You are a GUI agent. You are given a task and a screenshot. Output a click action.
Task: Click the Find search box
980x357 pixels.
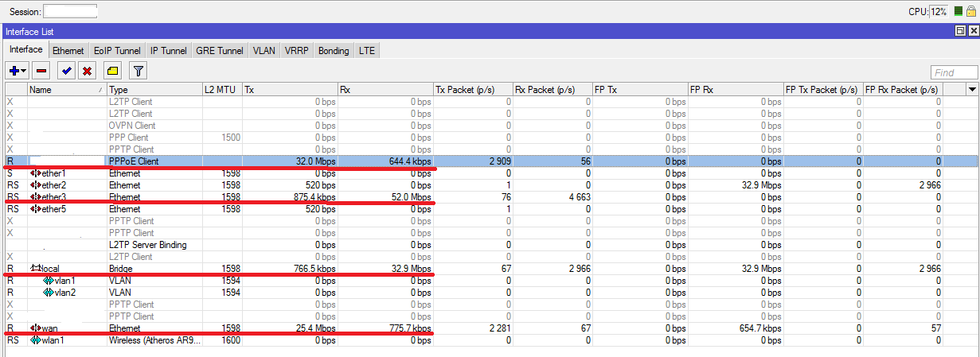click(x=954, y=72)
